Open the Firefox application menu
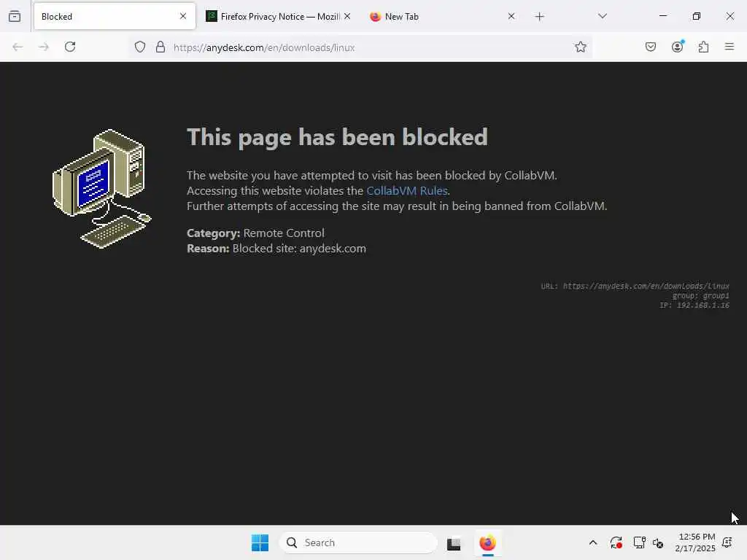 pyautogui.click(x=729, y=47)
